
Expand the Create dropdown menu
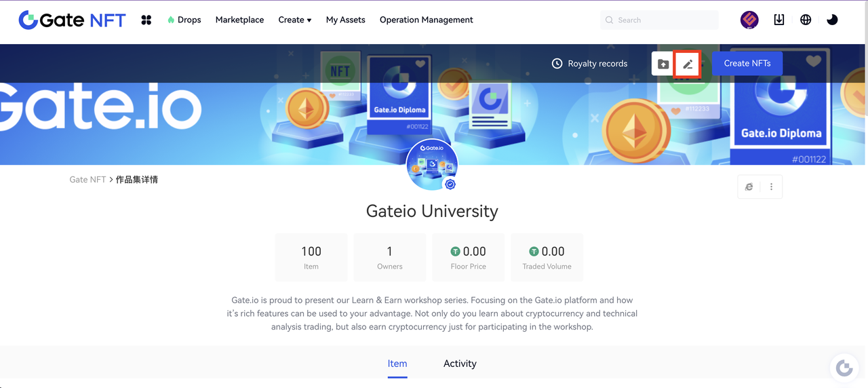pyautogui.click(x=294, y=20)
